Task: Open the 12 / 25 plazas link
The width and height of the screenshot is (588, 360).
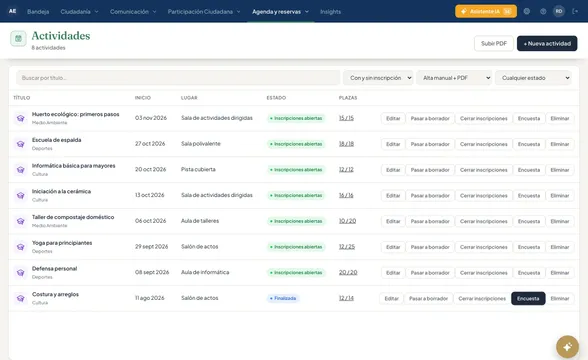Action: [x=347, y=247]
